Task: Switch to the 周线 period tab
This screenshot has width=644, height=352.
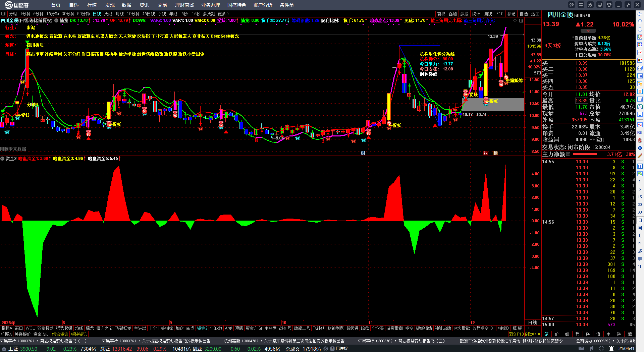Action: (108, 14)
